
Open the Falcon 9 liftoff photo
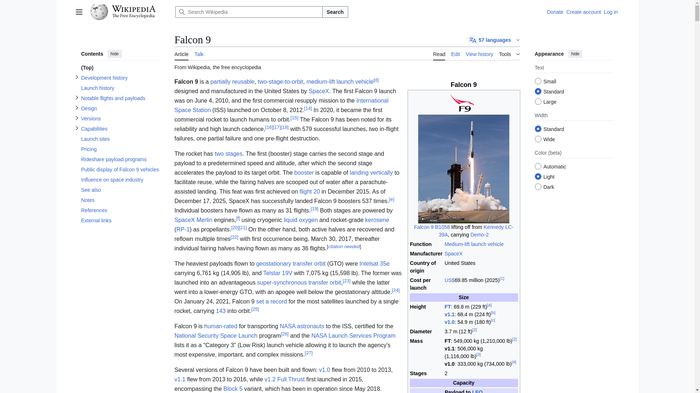click(x=463, y=169)
